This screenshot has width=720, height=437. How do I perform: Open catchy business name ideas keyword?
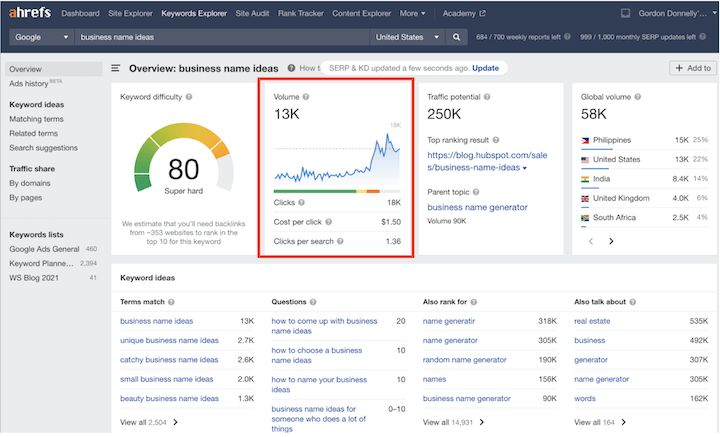[x=169, y=360]
